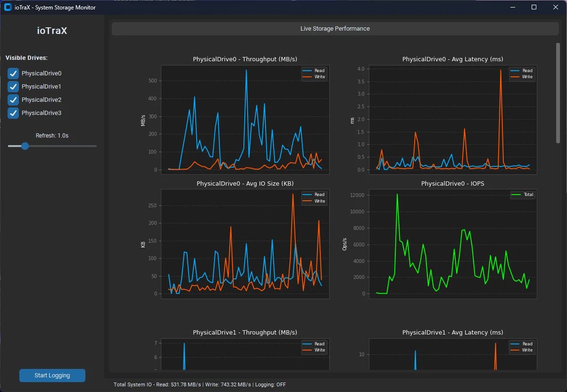Click the Total legend in the IOPS chart
Screen dimensions: 567x392
click(x=523, y=195)
